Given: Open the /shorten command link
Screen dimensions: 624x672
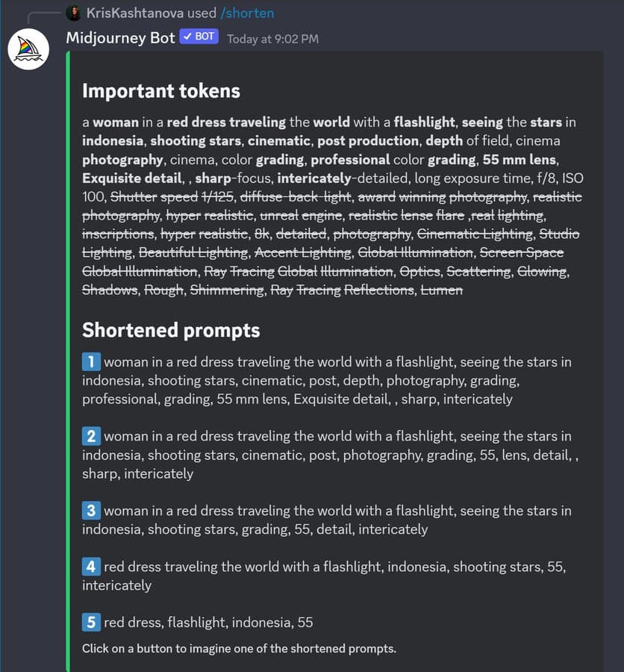Looking at the screenshot, I should point(247,13).
